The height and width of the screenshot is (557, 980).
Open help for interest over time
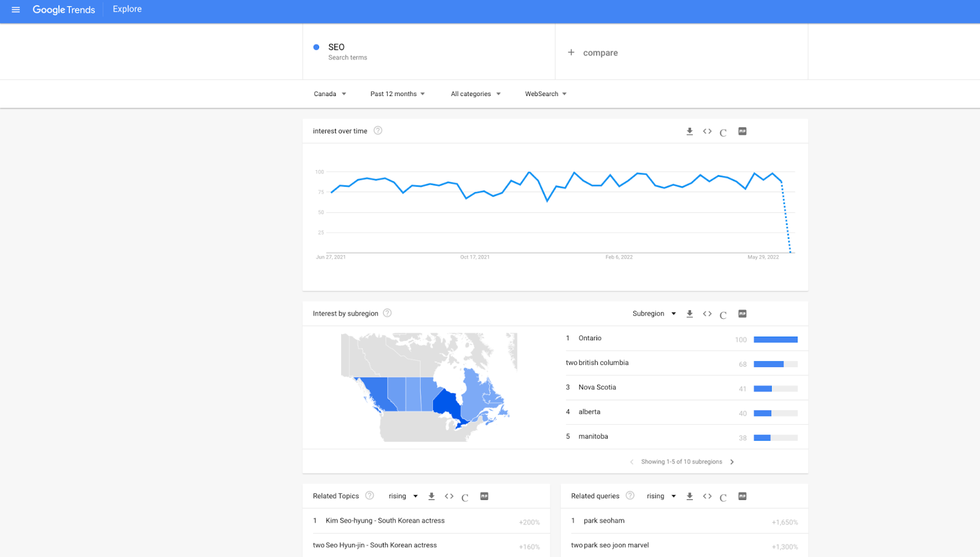coord(378,130)
